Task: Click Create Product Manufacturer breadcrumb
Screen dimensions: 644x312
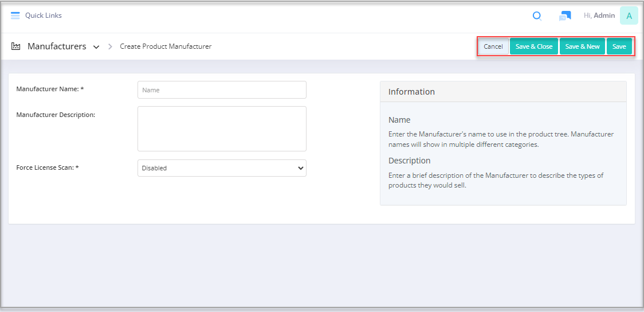Action: (x=166, y=46)
